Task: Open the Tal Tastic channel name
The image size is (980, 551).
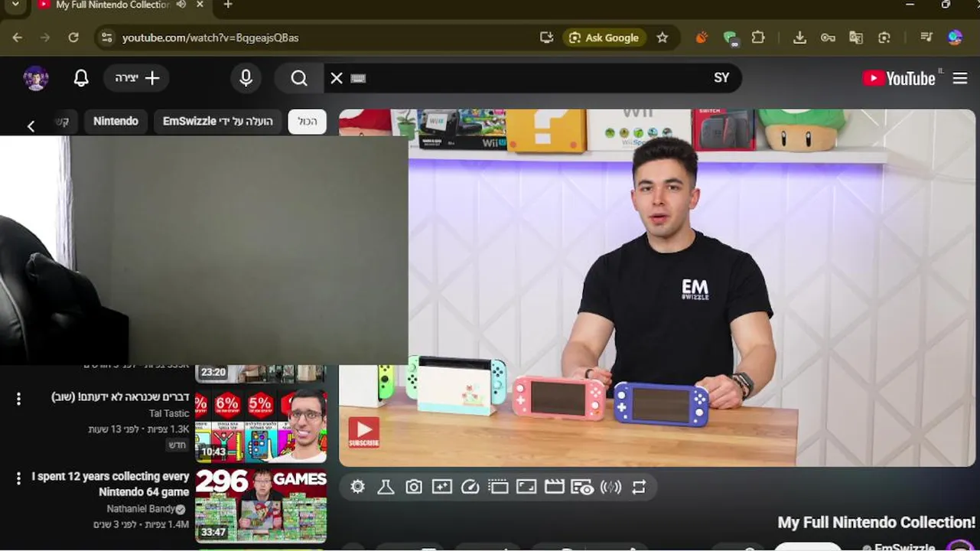Action: (x=169, y=414)
